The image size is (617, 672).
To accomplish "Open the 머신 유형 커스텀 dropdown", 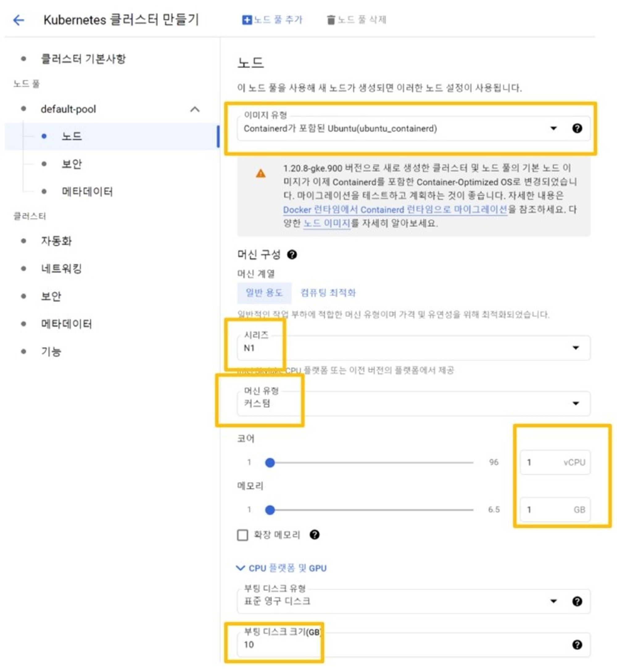I will coord(413,403).
